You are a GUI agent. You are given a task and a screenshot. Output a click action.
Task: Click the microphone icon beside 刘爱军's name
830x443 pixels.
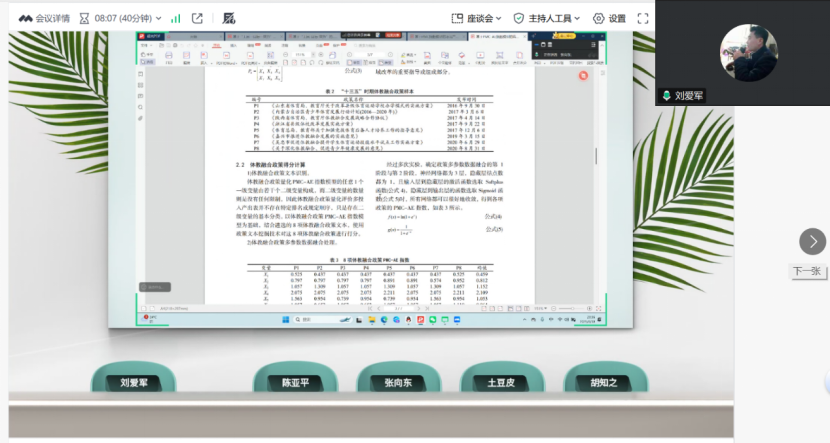tap(665, 96)
